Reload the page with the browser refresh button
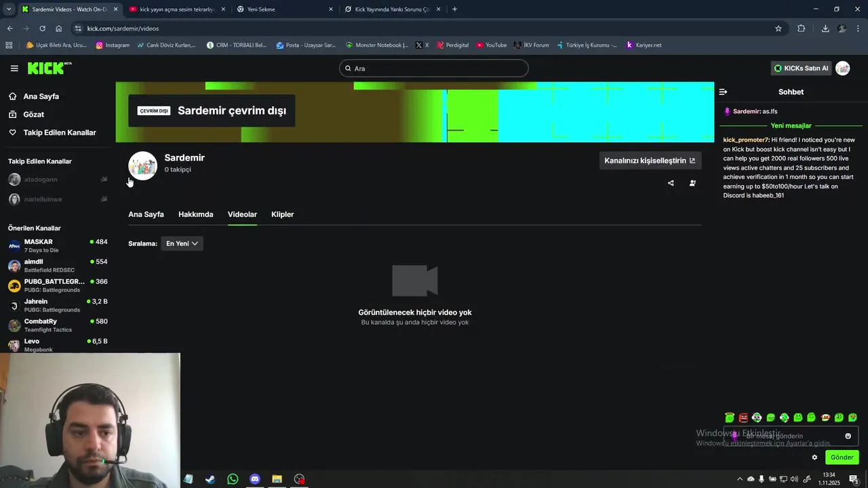Screen dimensions: 868x488 pyautogui.click(x=42, y=28)
